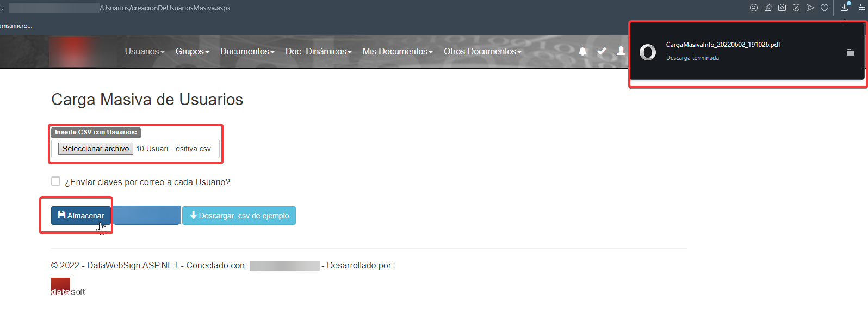Click the ams.micro... bookmark
This screenshot has height=318, width=868.
click(x=16, y=26)
